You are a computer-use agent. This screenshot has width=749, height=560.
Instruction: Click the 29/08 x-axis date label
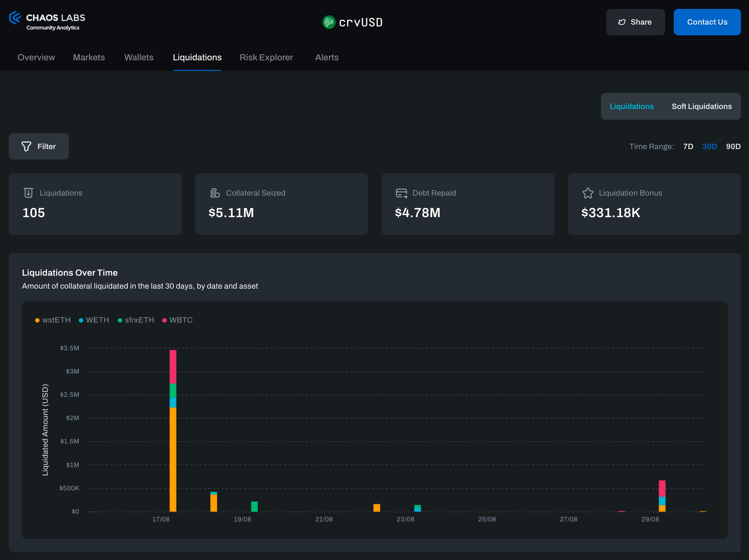pos(650,519)
